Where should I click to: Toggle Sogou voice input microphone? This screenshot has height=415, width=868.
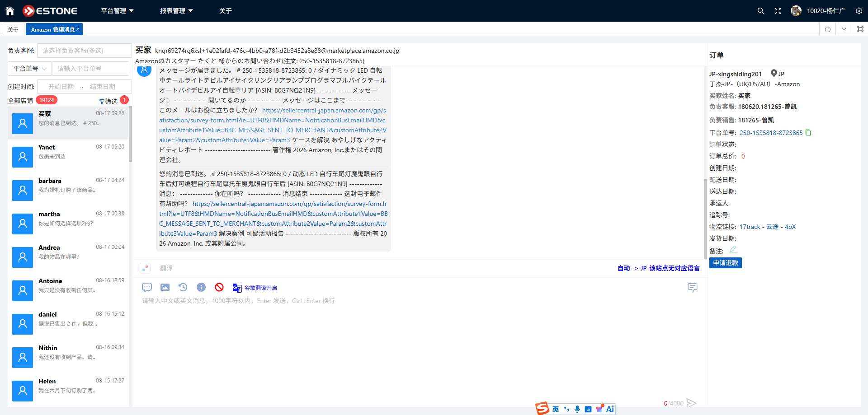pyautogui.click(x=577, y=409)
